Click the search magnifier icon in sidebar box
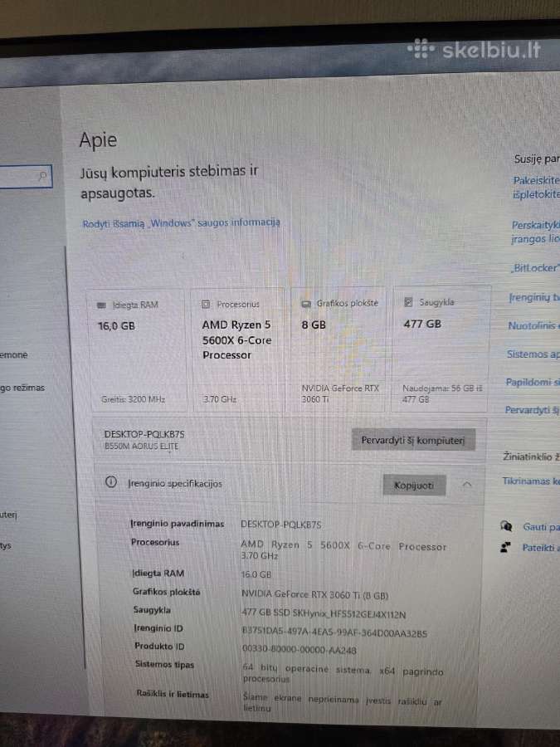The height and width of the screenshot is (747, 560). click(x=42, y=176)
